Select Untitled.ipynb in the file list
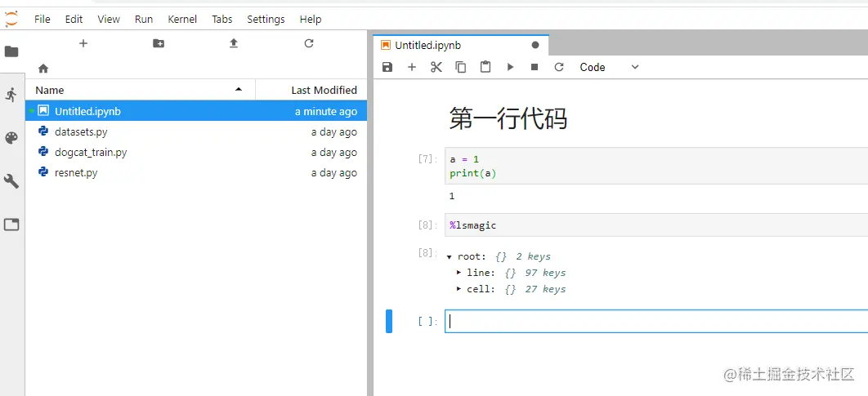Viewport: 868px width, 396px height. [x=196, y=111]
